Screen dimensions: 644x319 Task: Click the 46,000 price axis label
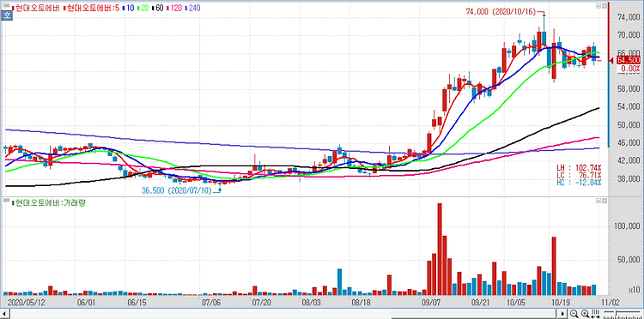click(x=629, y=143)
